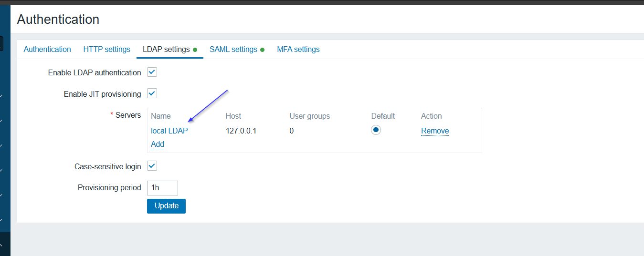Select the Default radio button for local LDAP
The height and width of the screenshot is (256, 644).
pyautogui.click(x=376, y=130)
